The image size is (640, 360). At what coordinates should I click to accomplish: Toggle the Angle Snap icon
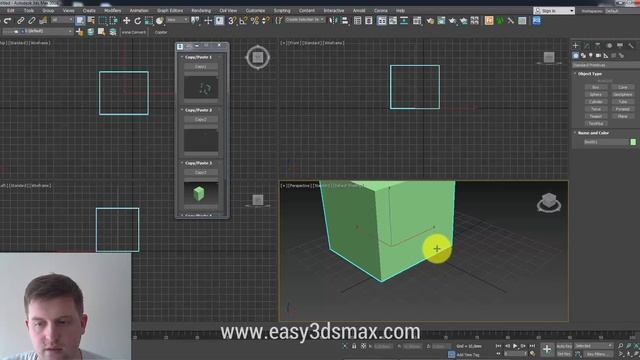click(244, 20)
